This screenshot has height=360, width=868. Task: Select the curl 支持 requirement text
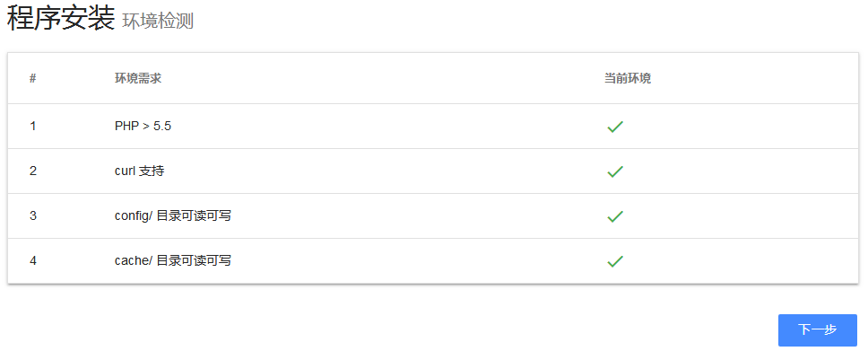(139, 171)
